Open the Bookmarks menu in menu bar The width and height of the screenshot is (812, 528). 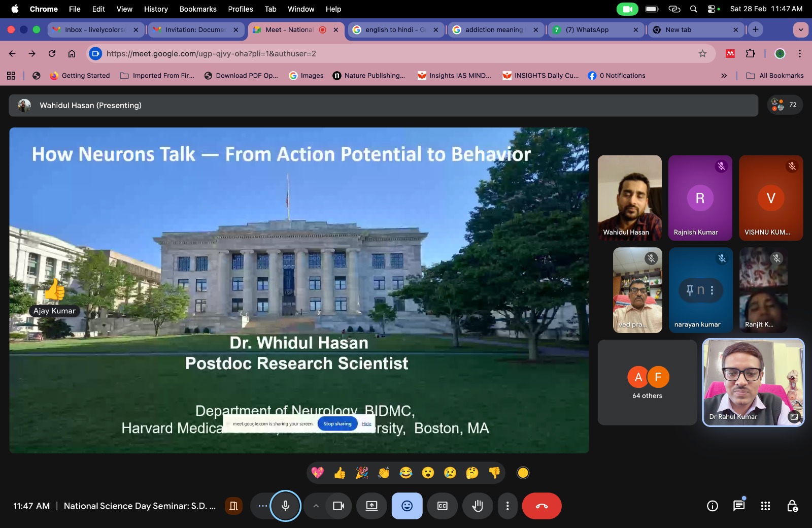[x=198, y=9]
